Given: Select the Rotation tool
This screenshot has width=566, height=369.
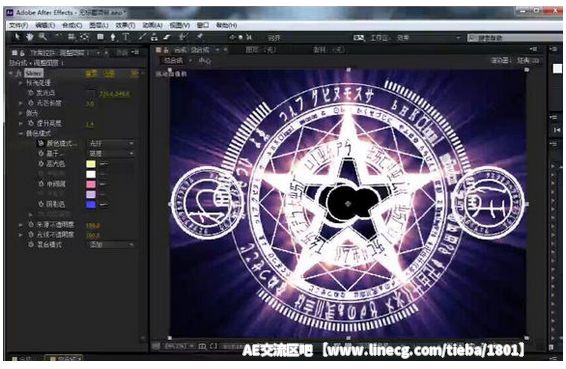Looking at the screenshot, I should (x=58, y=37).
